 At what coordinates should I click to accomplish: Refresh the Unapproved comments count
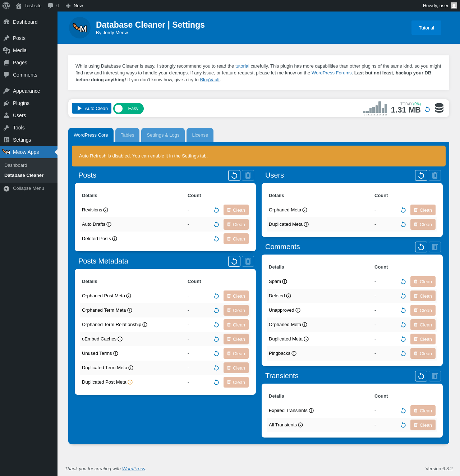(403, 310)
